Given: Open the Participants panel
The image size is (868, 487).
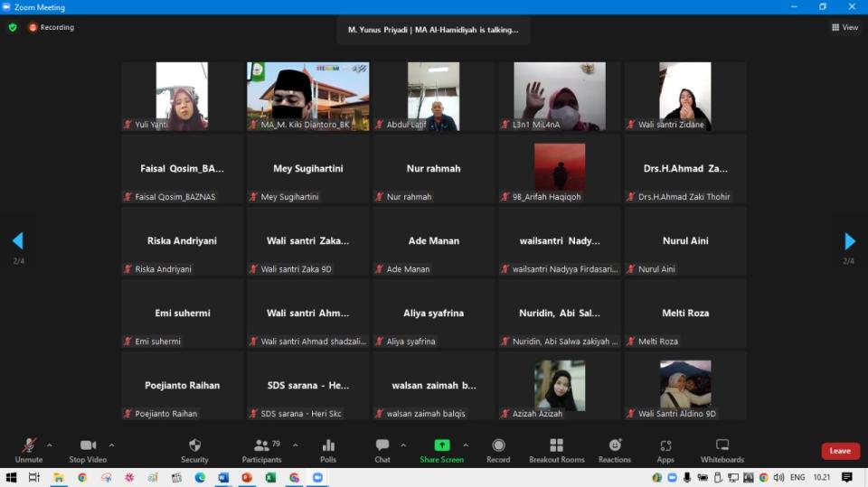Looking at the screenshot, I should [261, 450].
